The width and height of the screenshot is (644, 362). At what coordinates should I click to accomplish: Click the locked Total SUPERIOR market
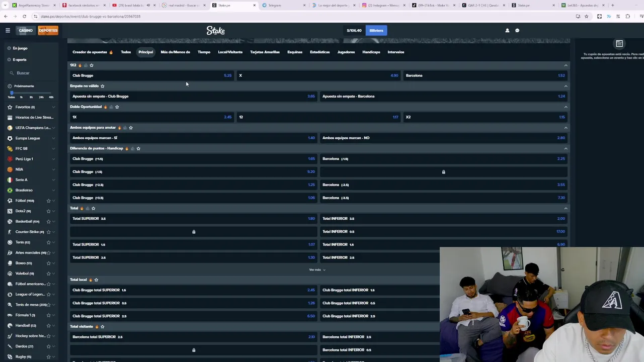[x=194, y=232]
